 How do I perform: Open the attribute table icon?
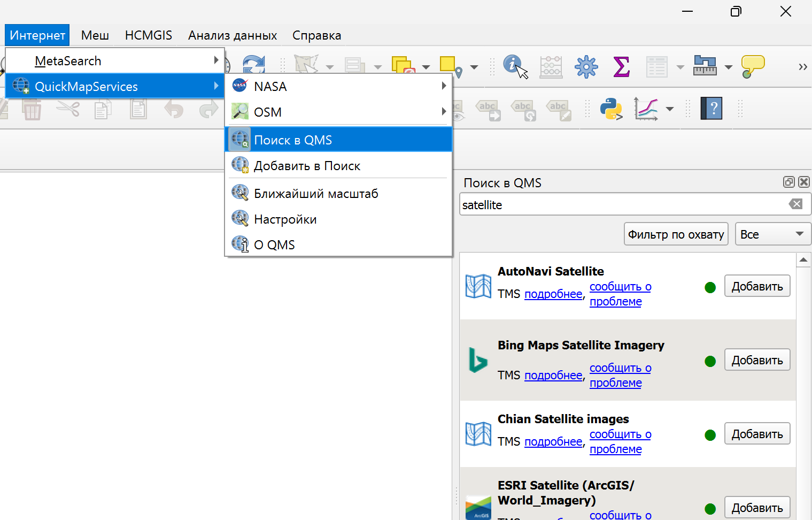656,67
